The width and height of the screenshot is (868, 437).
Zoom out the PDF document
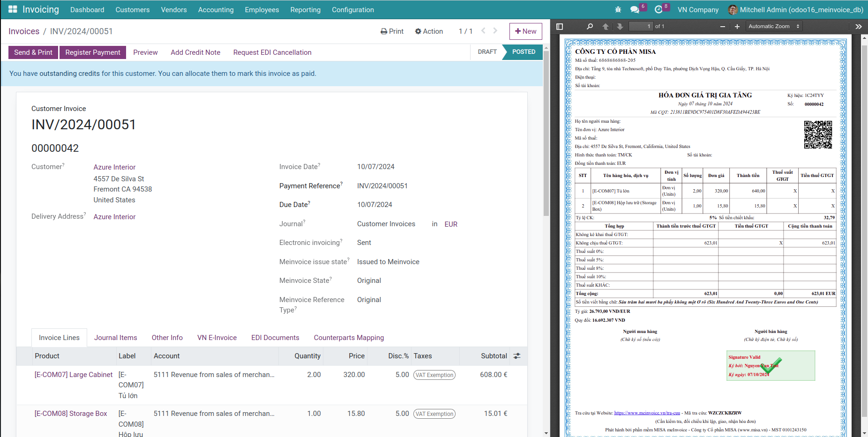(x=722, y=27)
